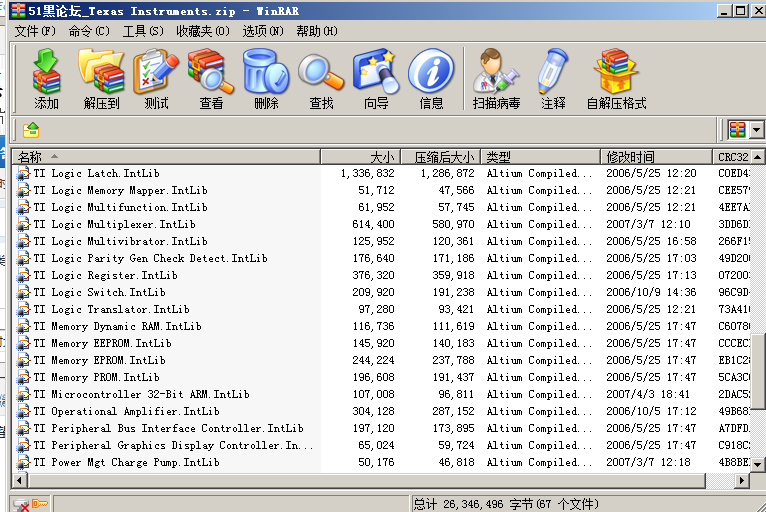Screen dimensions: 766x512
Task: Click file icon of TI Logic Switch.IntLib
Action: click(23, 293)
